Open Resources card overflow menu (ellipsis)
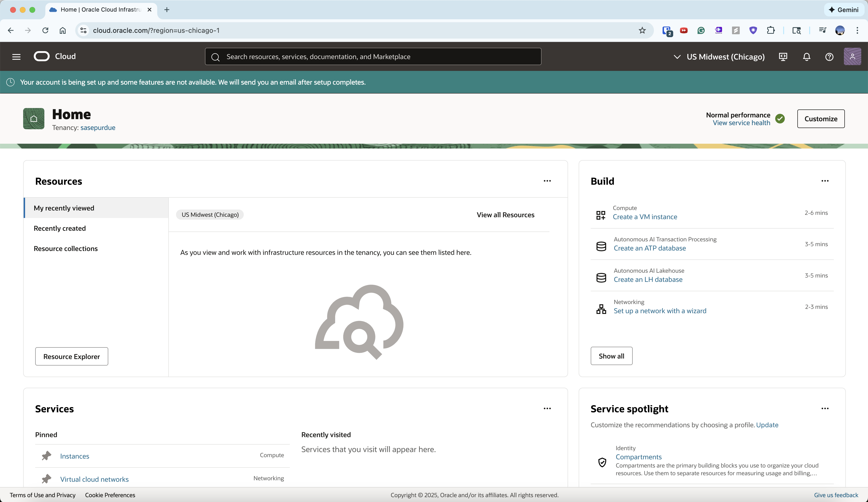The width and height of the screenshot is (868, 502). click(x=547, y=181)
